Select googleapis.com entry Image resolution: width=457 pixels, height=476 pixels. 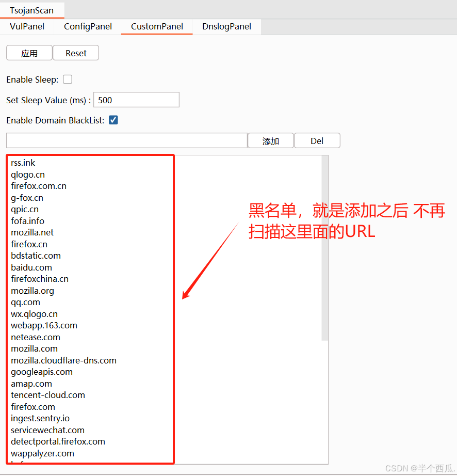42,372
